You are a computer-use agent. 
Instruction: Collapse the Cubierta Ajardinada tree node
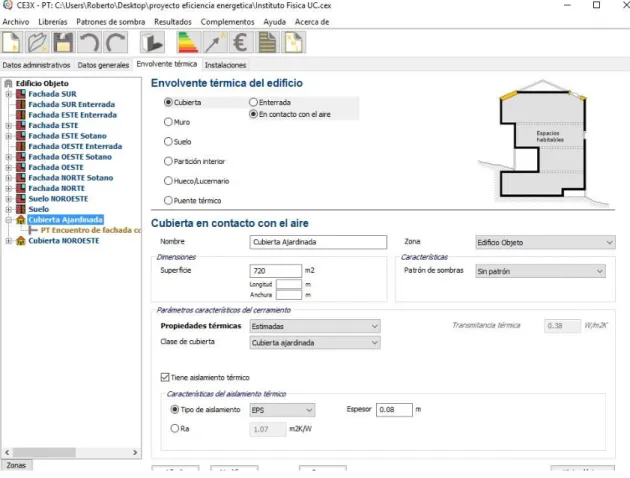click(x=8, y=220)
